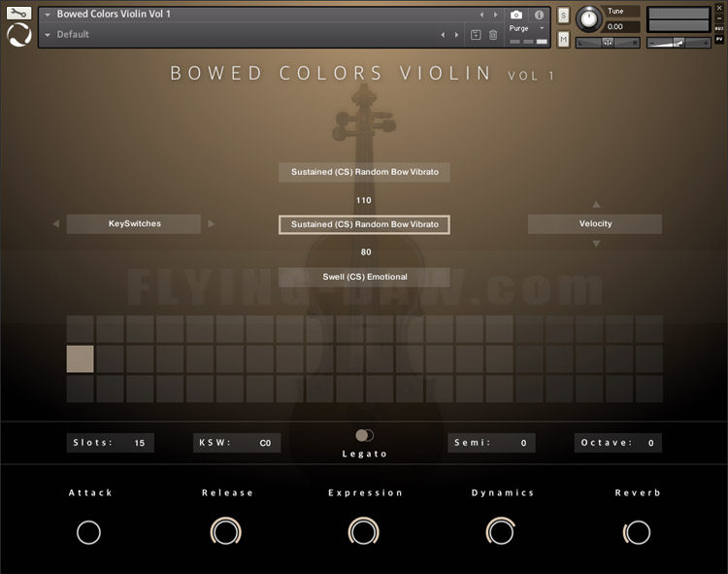Click the circular instrument logo icon
Image resolution: width=728 pixels, height=574 pixels.
click(x=19, y=35)
